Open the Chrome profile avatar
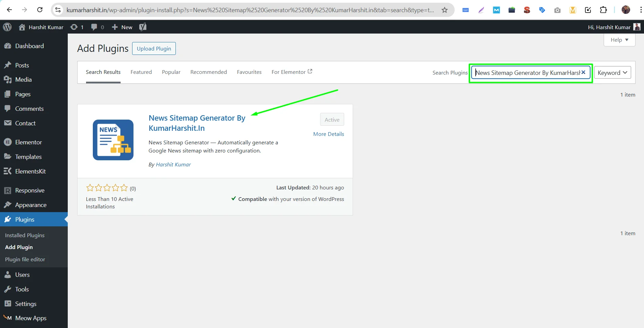This screenshot has height=328, width=644. point(626,10)
